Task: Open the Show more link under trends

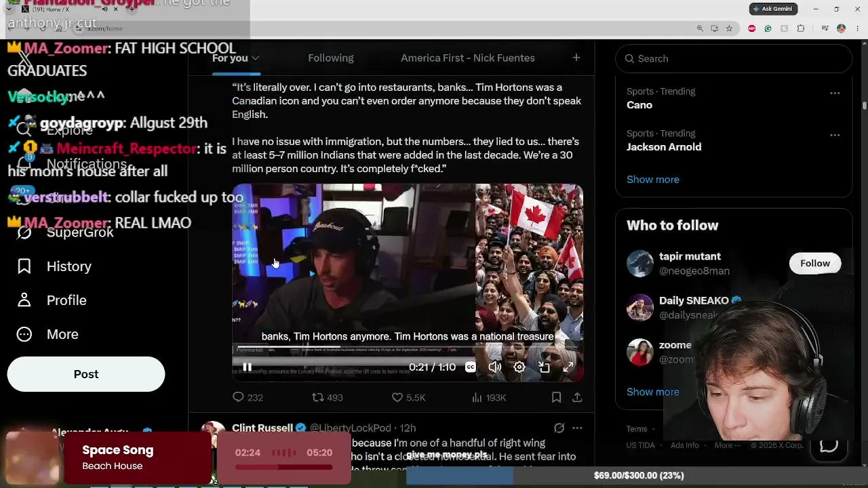Action: coord(653,180)
